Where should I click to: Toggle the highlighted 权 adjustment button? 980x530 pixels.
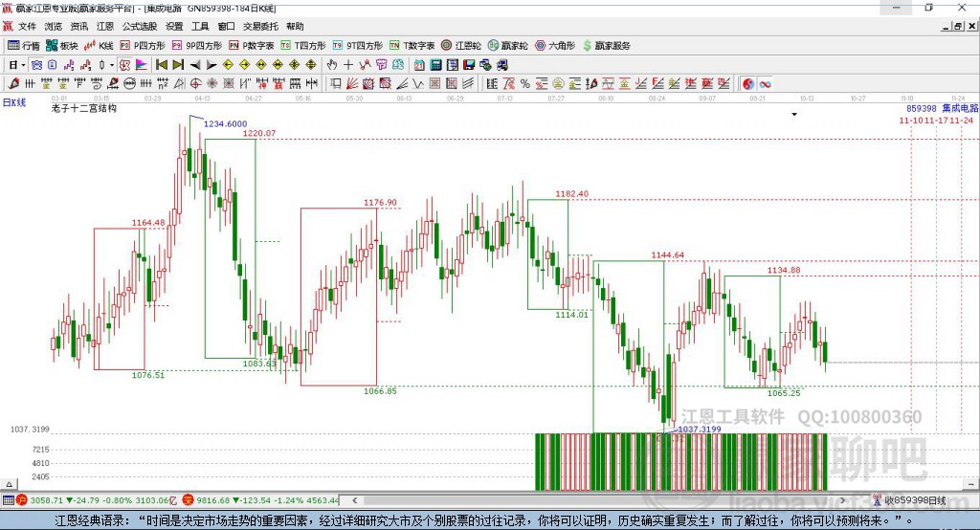125,65
